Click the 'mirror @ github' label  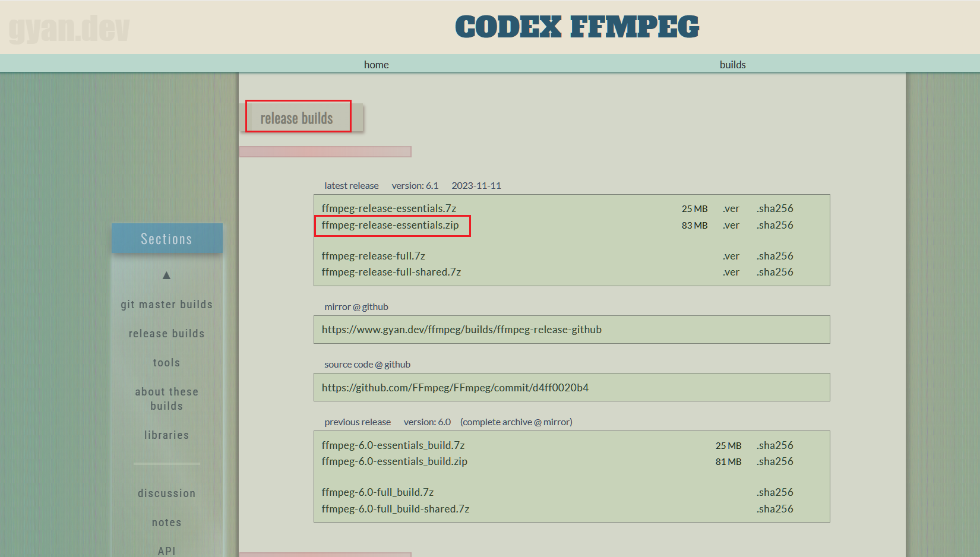356,307
